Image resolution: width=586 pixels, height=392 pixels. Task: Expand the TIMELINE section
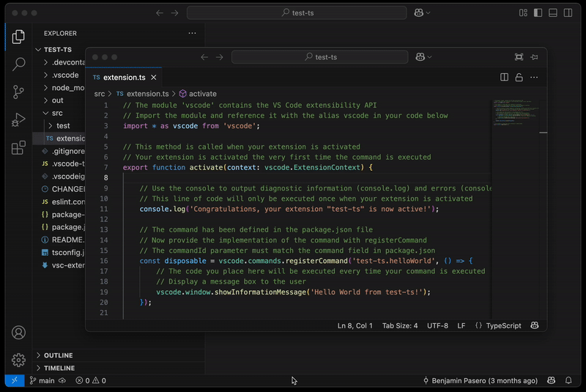coord(59,368)
